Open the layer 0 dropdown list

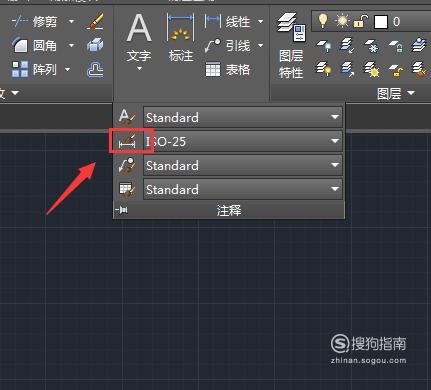371,22
